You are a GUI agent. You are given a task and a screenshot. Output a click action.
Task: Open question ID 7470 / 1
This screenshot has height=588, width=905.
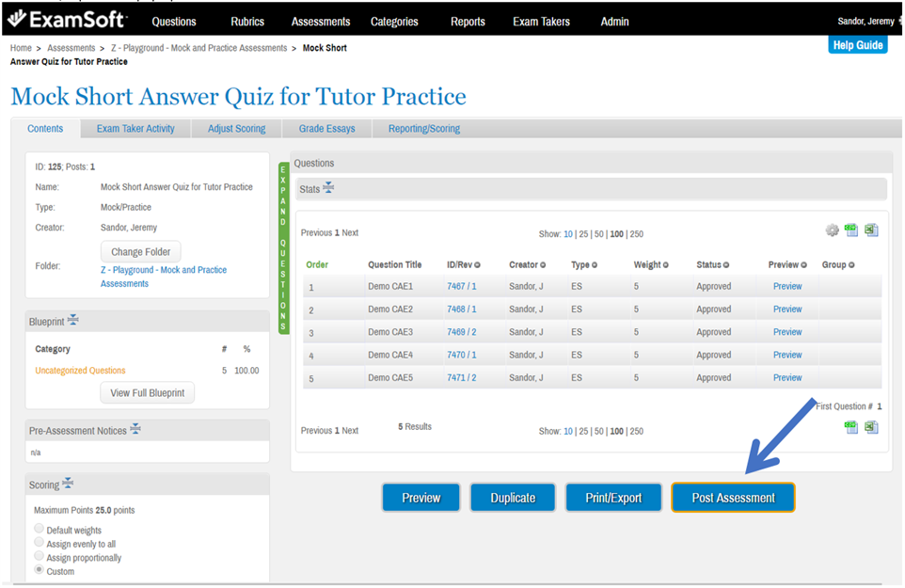(462, 355)
